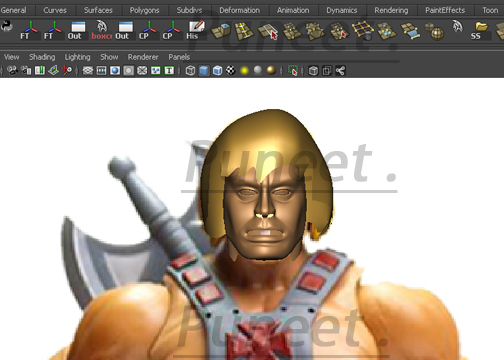Toggle the Safe Title display

(x=169, y=70)
